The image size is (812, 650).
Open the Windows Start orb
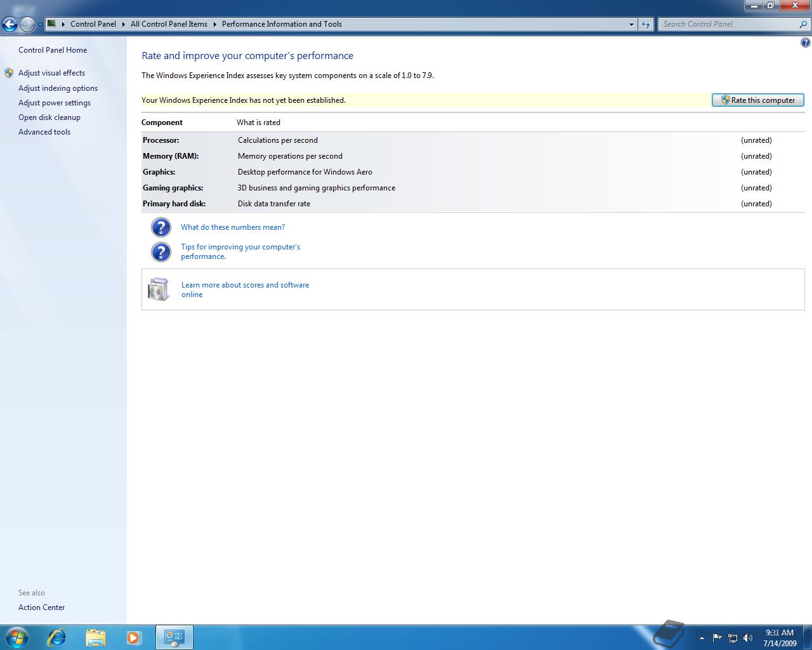(x=16, y=637)
